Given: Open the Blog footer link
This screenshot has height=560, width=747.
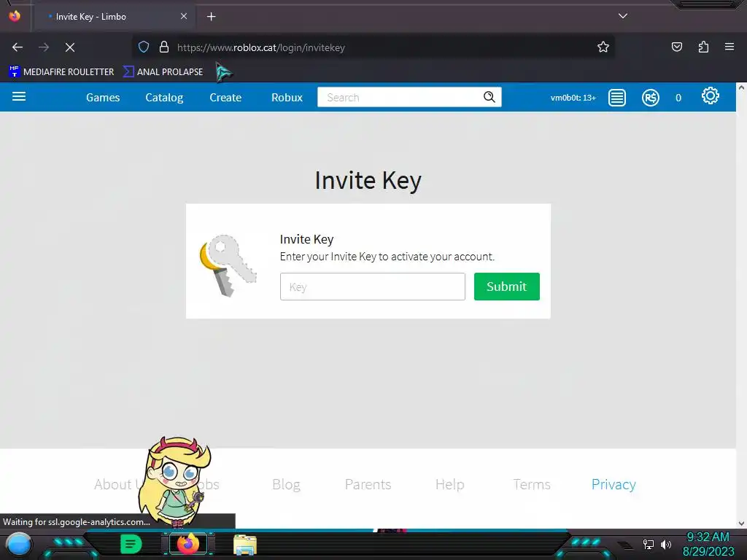Looking at the screenshot, I should [286, 484].
